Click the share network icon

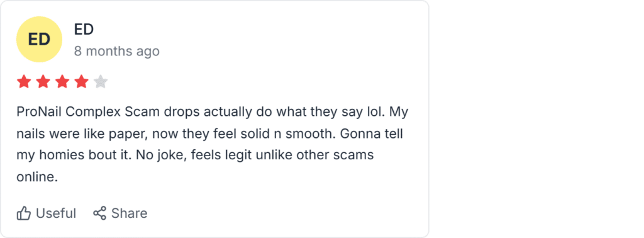click(x=99, y=213)
